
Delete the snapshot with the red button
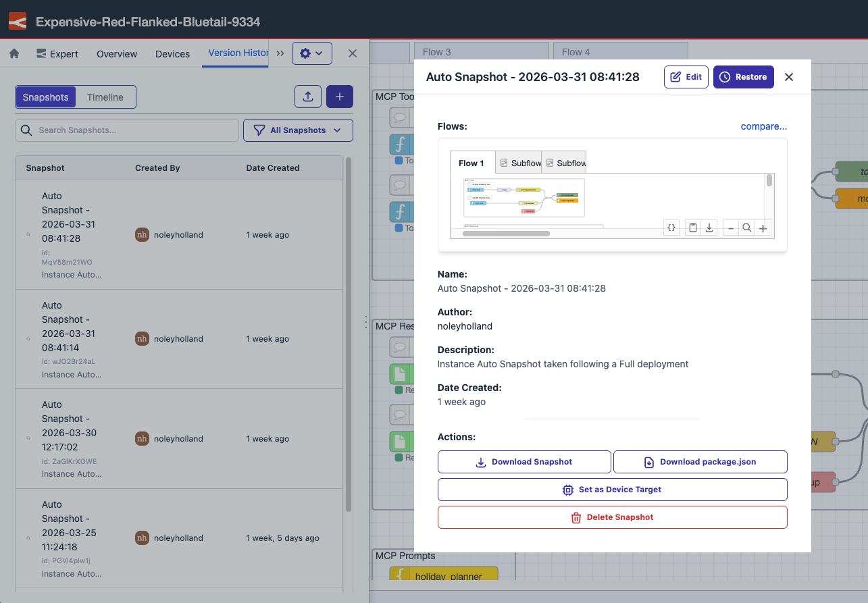pyautogui.click(x=612, y=517)
